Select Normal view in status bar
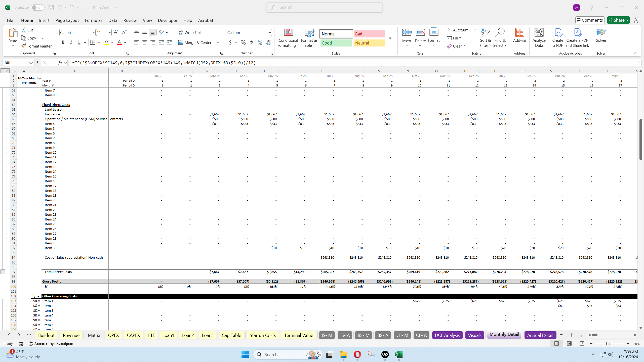Image resolution: width=644 pixels, height=362 pixels. click(x=556, y=344)
